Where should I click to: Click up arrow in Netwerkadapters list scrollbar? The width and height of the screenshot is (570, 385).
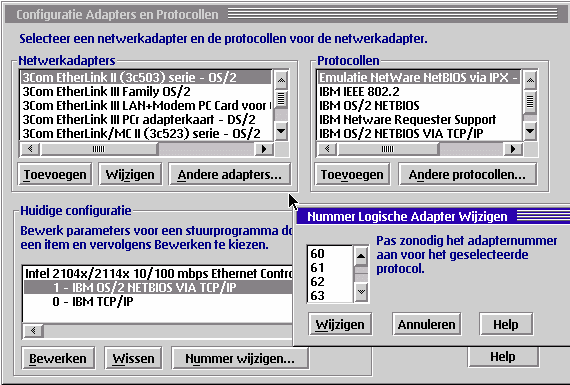tap(281, 80)
